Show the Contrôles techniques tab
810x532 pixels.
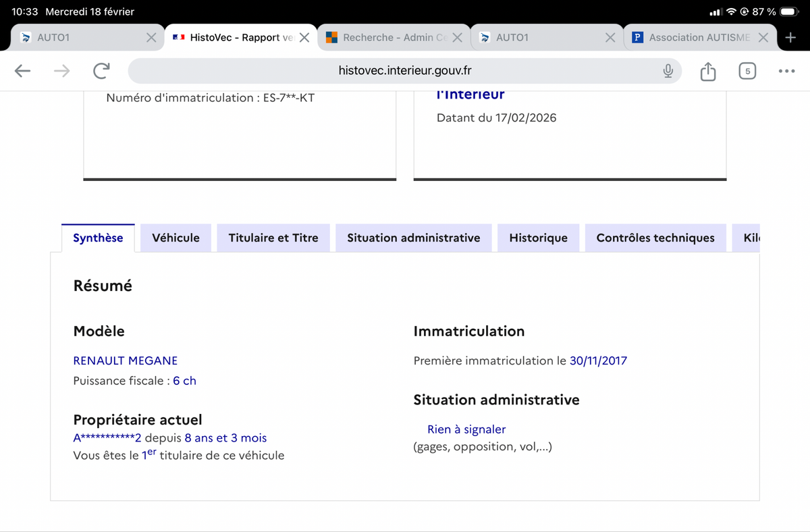pyautogui.click(x=655, y=238)
